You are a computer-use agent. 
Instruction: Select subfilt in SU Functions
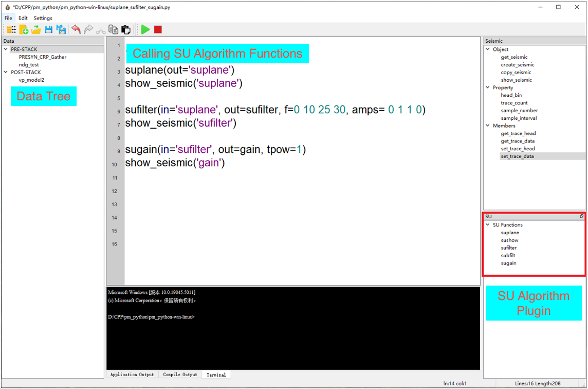[x=508, y=255]
